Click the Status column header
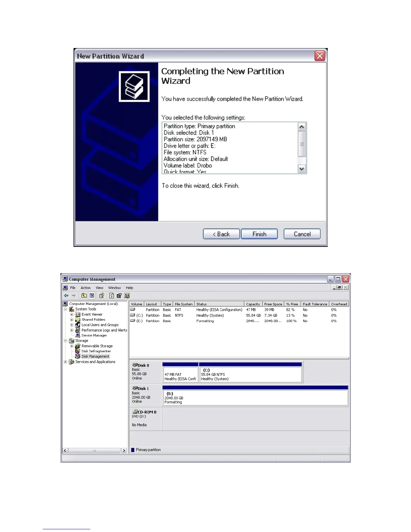The height and width of the screenshot is (532, 411). coord(220,304)
